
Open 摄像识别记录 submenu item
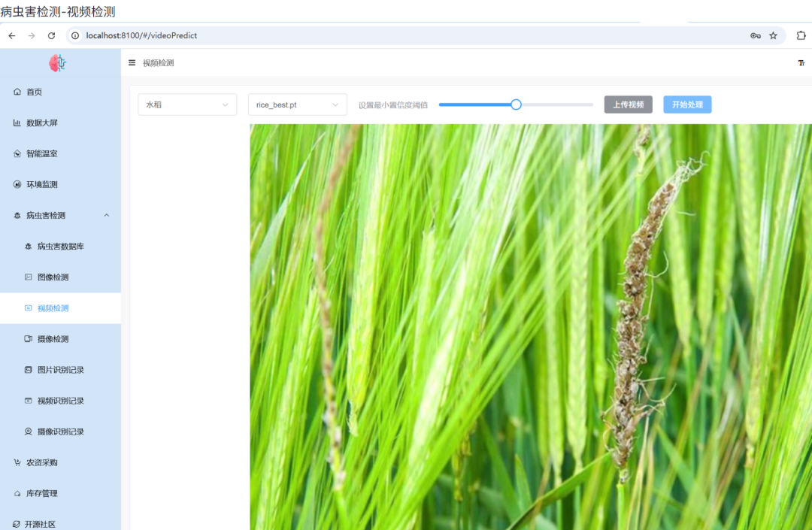[x=61, y=432]
